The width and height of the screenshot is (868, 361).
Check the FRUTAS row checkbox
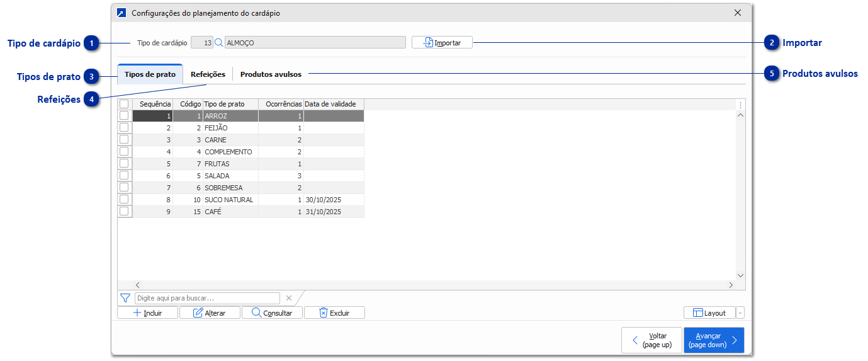[124, 164]
